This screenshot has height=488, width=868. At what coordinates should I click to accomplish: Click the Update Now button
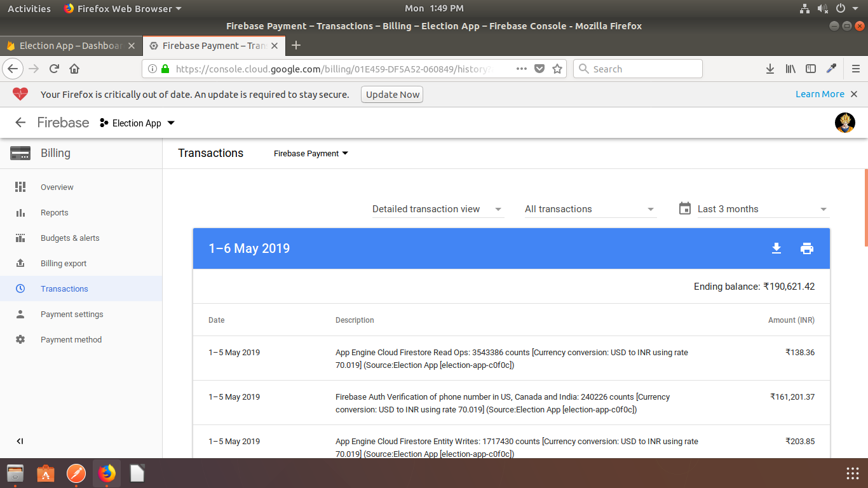393,95
